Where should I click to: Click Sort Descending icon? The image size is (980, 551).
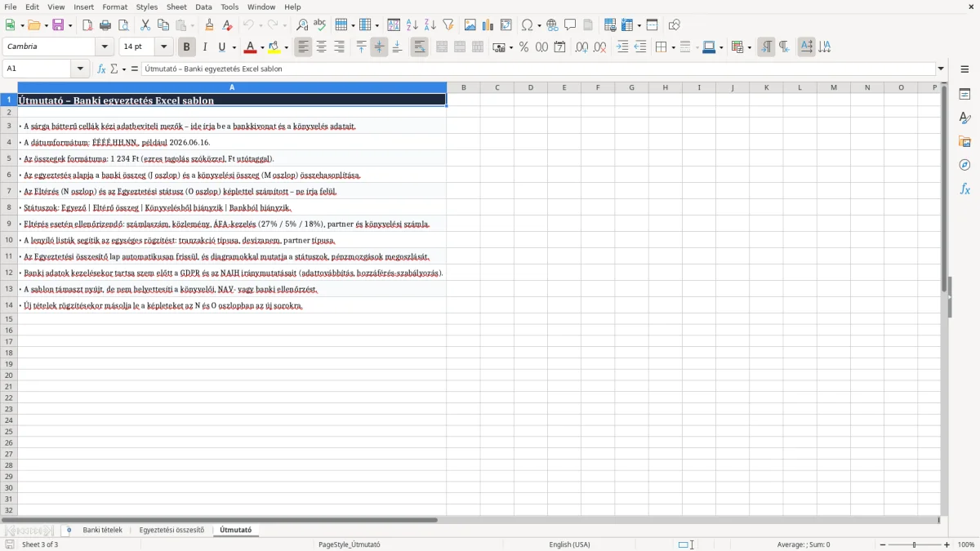point(430,25)
